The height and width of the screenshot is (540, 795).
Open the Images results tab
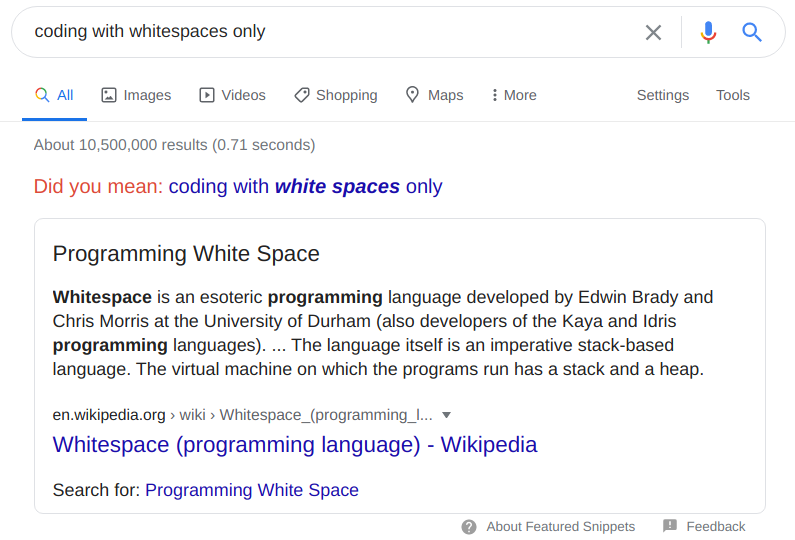(136, 95)
